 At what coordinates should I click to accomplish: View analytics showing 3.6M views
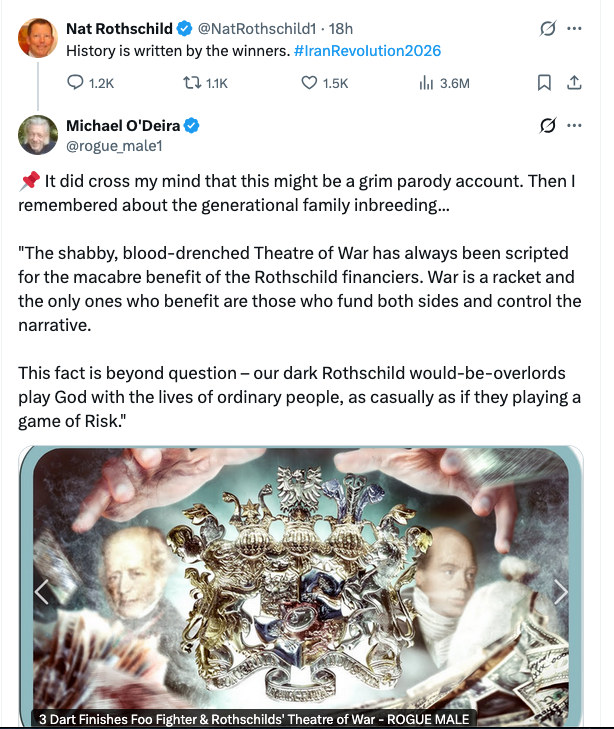(x=424, y=84)
